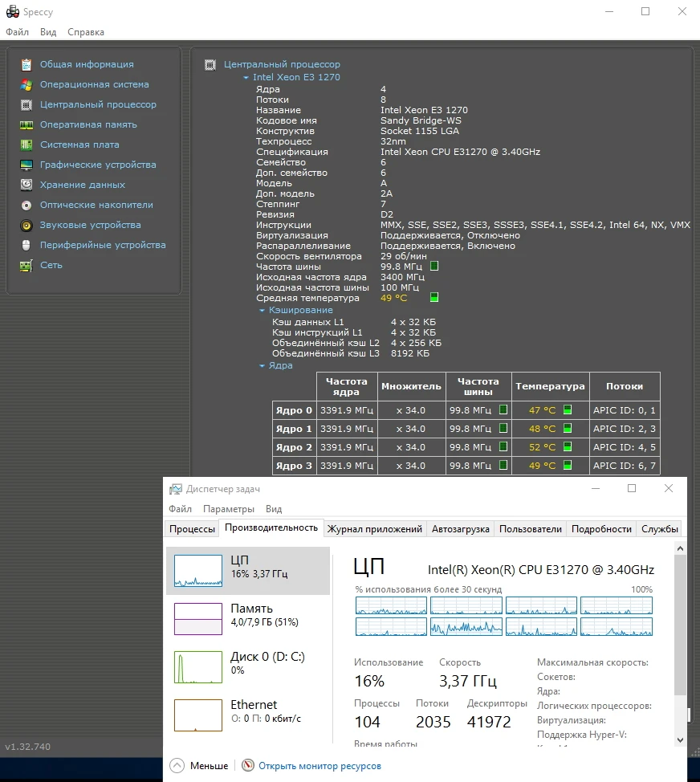Screen dimensions: 700x782
Task: Click APIC ID: 6, 7 cell
Action: [x=625, y=466]
